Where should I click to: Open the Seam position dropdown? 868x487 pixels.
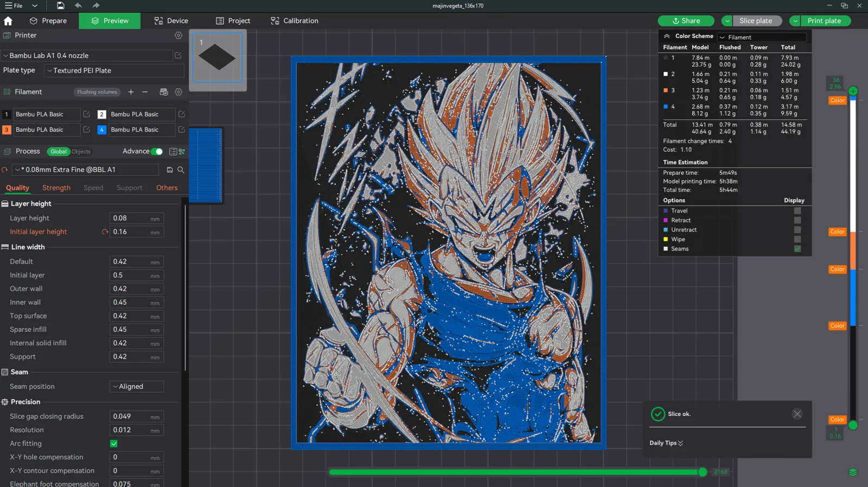[137, 387]
